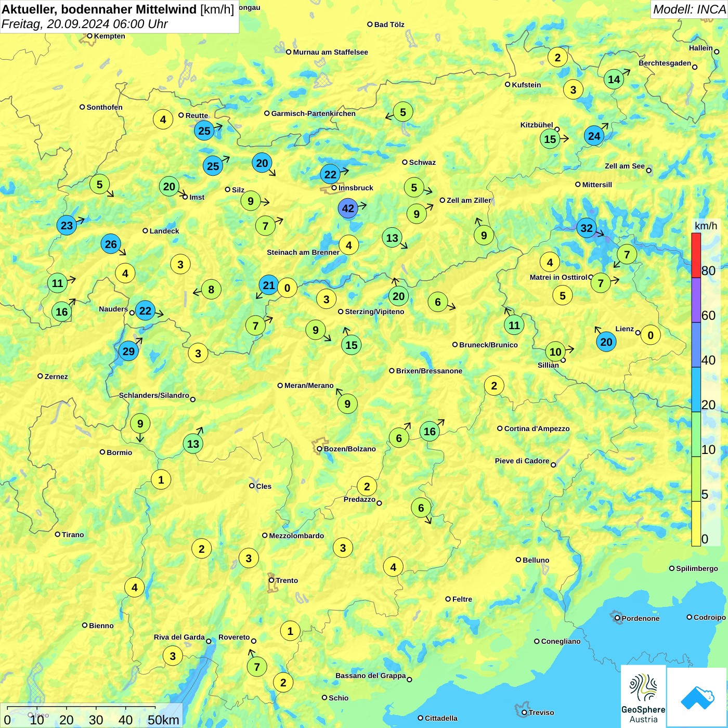
Task: Click the Kufstein city label
Action: click(526, 85)
